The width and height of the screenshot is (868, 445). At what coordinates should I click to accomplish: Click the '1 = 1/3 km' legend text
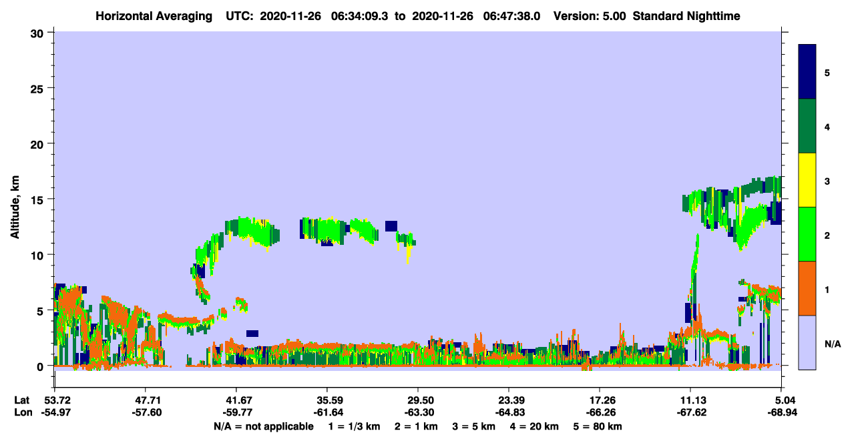[x=355, y=426]
